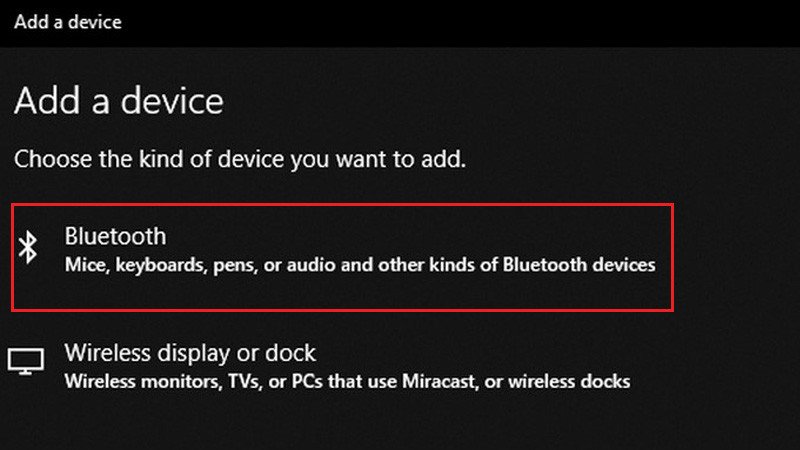800x450 pixels.
Task: Choose Wireless display or dock option
Action: coord(190,353)
